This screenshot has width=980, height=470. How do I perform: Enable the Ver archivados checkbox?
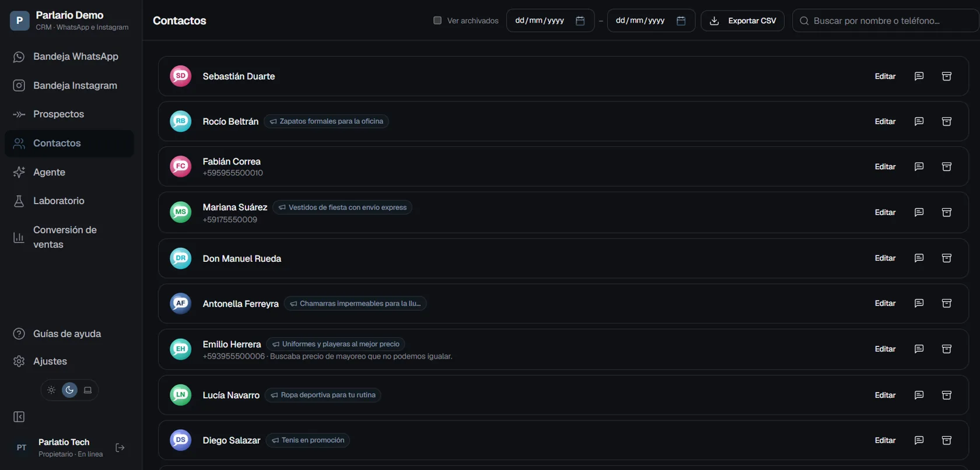437,20
